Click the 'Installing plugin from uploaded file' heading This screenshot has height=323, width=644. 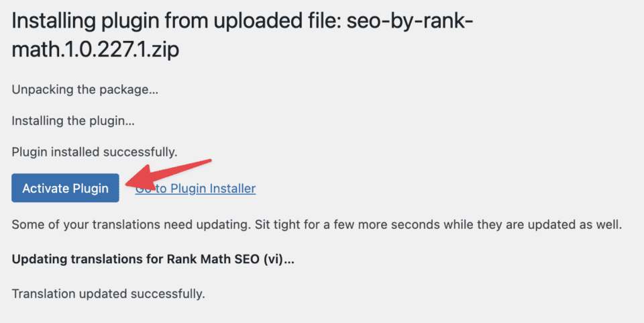click(242, 36)
